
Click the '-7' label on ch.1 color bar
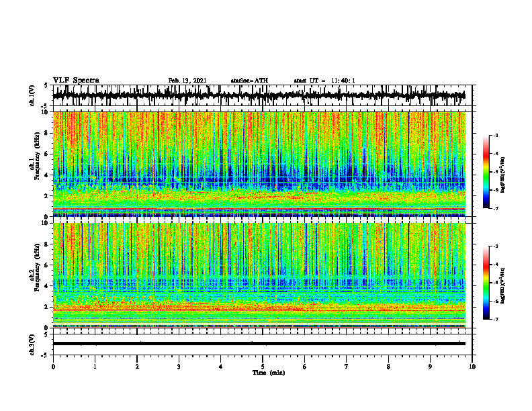pyautogui.click(x=495, y=208)
